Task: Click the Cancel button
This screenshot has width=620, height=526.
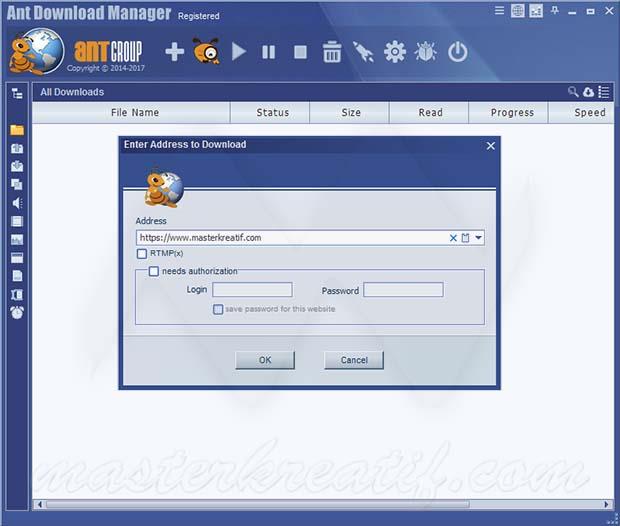Action: [x=354, y=360]
